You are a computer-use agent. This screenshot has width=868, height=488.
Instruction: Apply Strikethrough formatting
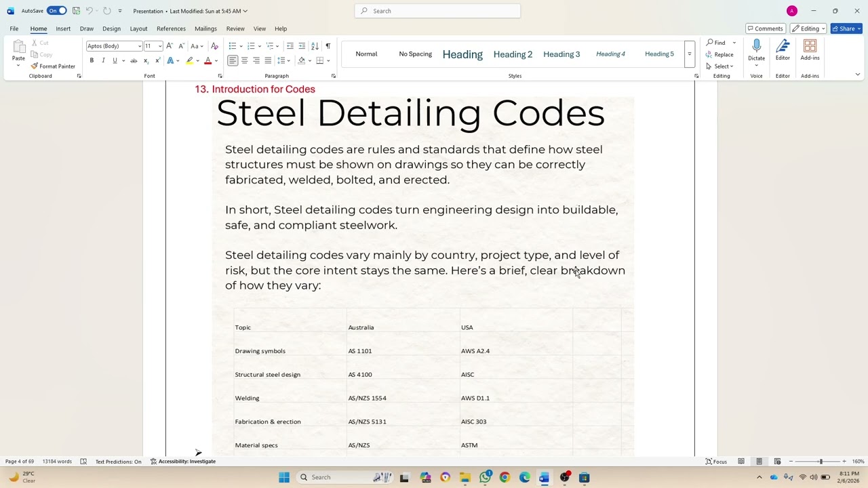[134, 60]
